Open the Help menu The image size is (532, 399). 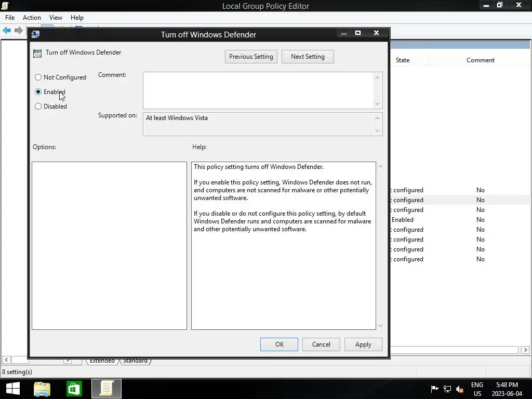[77, 18]
